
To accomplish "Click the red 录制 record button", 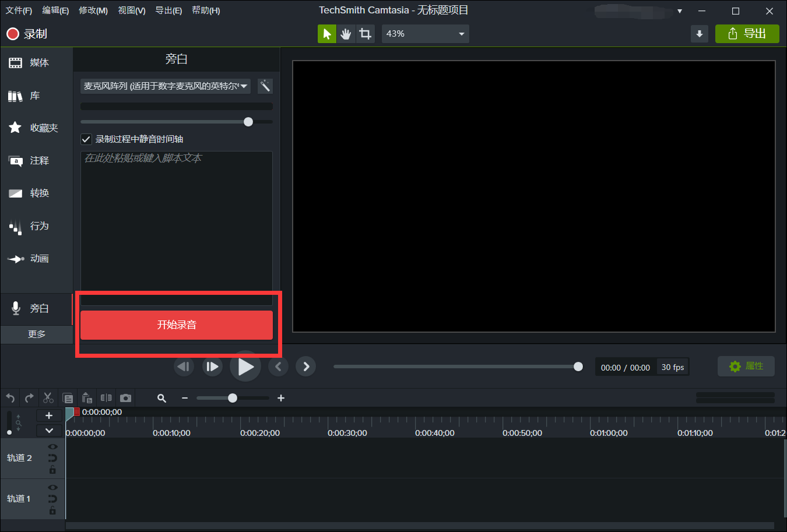I will 27,34.
